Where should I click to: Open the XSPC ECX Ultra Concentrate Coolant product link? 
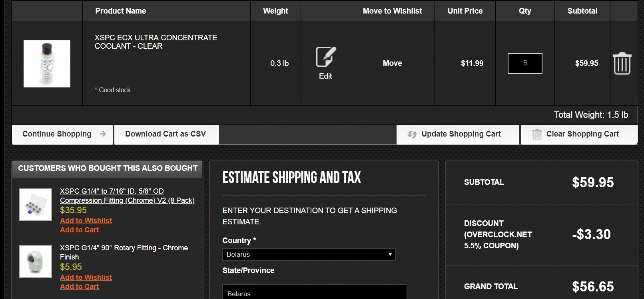pos(156,42)
